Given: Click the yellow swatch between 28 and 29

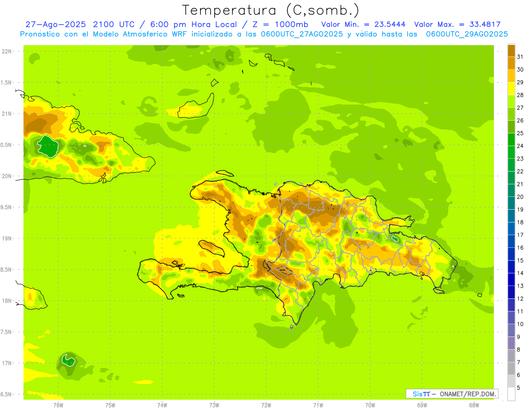Looking at the screenshot, I should [511, 89].
